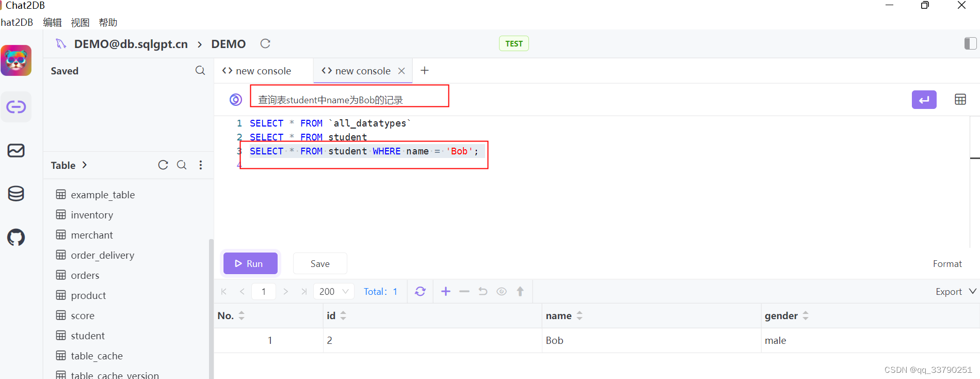Refresh the Table list
The width and height of the screenshot is (980, 379).
pos(163,165)
